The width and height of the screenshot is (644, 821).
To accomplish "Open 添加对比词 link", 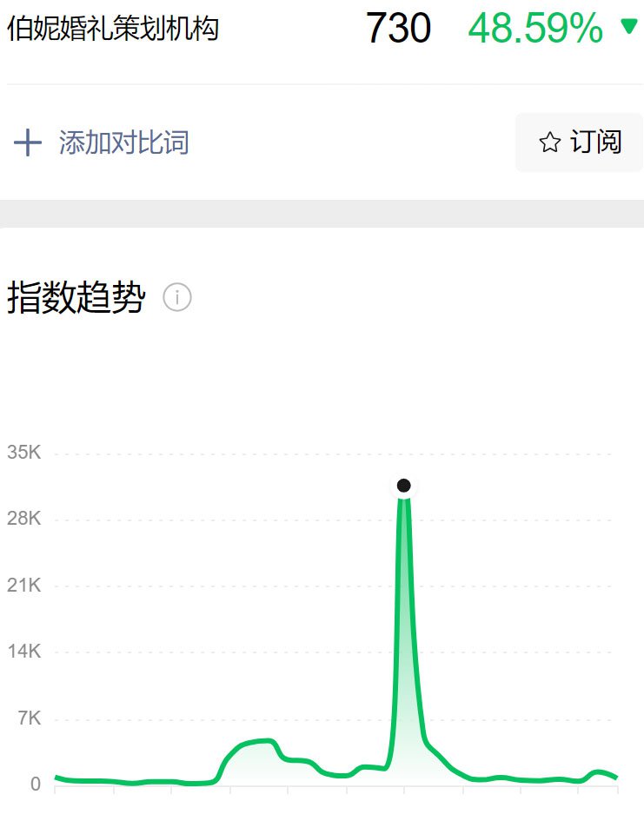I will (x=123, y=142).
